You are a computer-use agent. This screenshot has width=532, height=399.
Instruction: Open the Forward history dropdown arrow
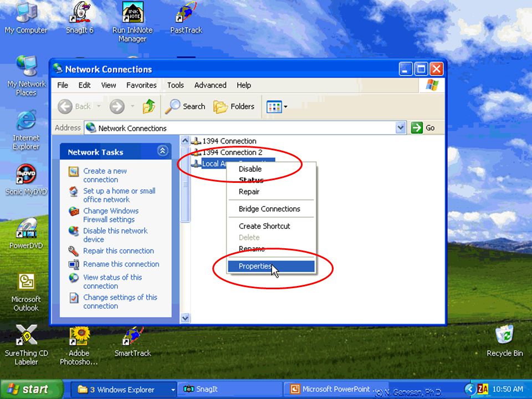click(x=132, y=106)
